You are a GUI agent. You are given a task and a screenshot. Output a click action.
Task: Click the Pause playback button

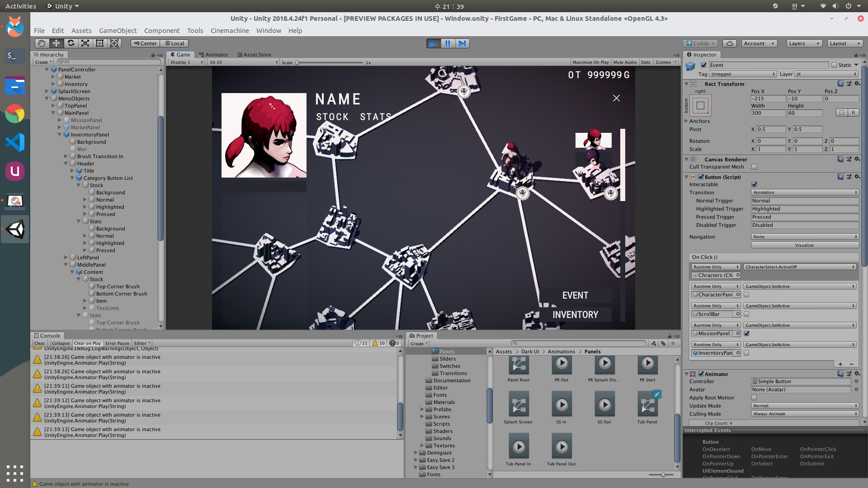pyautogui.click(x=448, y=43)
